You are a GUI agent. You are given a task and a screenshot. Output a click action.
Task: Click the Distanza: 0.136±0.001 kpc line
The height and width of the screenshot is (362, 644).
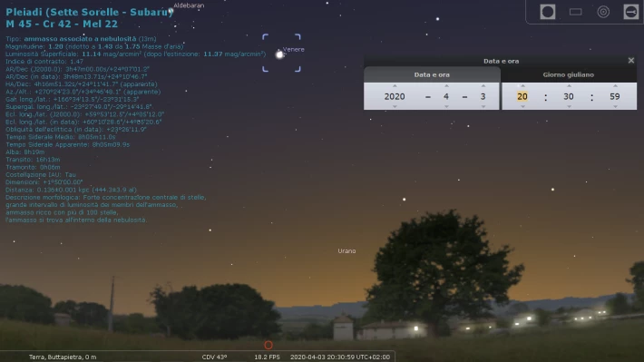coord(71,190)
